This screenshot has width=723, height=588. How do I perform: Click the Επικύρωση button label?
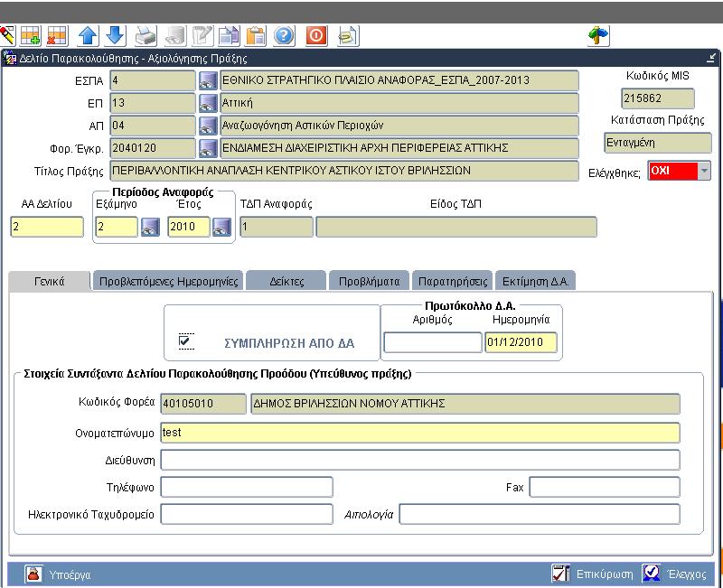[605, 574]
